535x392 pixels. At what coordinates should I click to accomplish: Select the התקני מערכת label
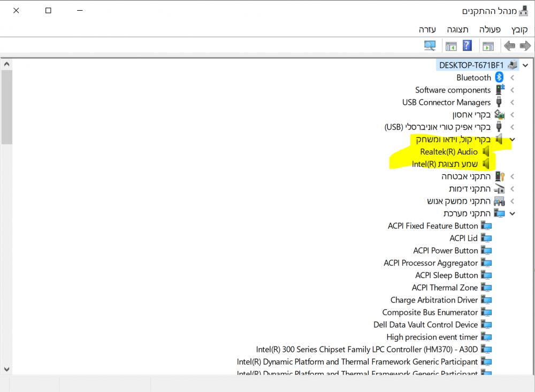(x=467, y=213)
